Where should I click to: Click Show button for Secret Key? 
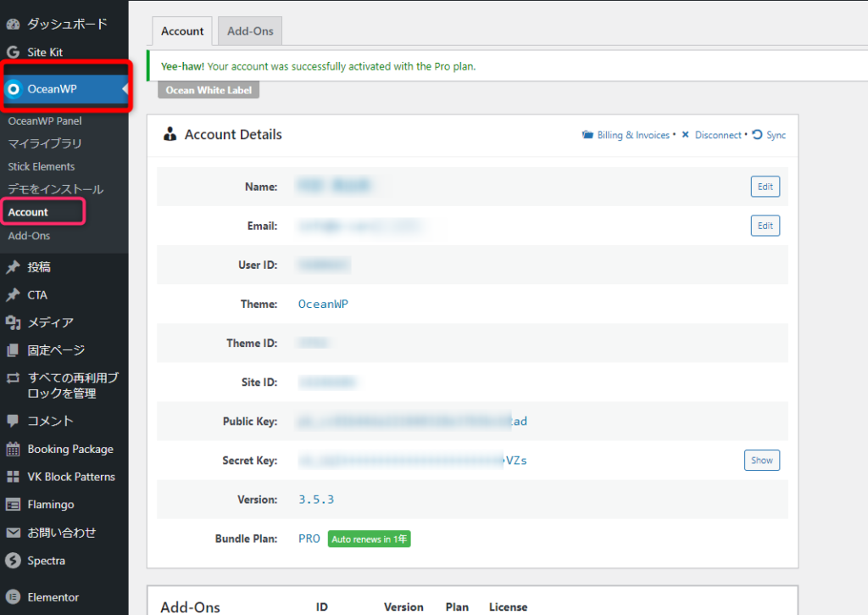[x=762, y=461]
